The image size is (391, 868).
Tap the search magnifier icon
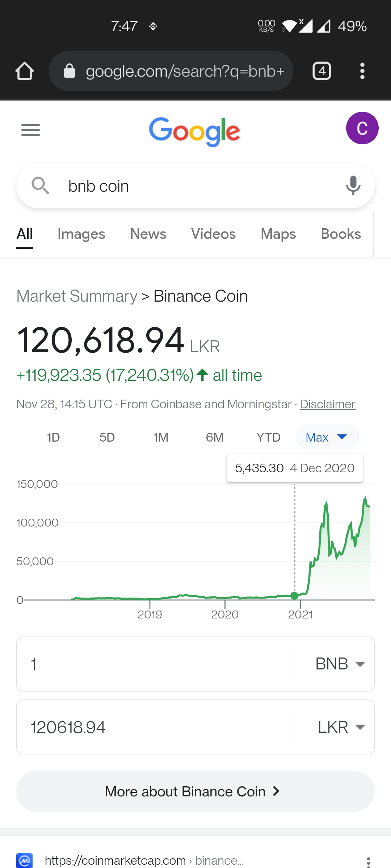point(40,186)
